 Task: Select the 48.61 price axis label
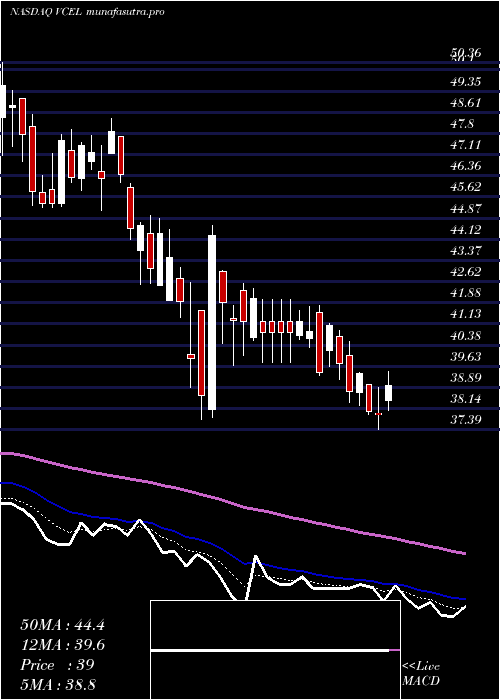466,103
